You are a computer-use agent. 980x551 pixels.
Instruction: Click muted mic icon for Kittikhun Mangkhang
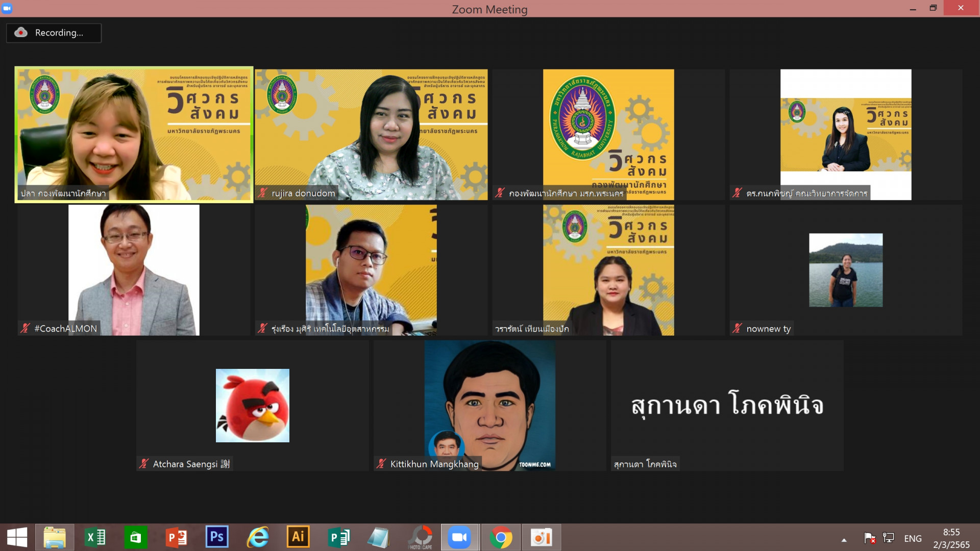pos(381,464)
